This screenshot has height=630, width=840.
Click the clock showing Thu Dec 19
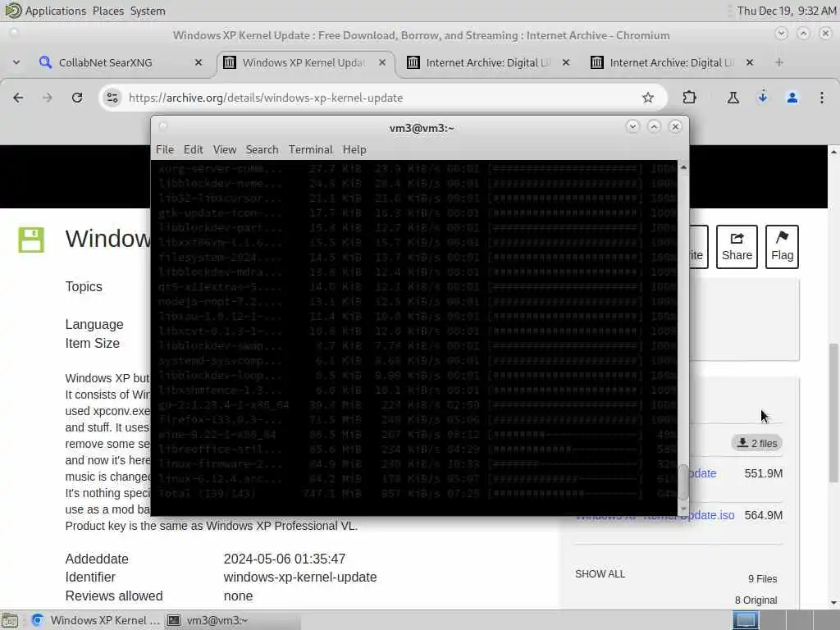point(787,11)
